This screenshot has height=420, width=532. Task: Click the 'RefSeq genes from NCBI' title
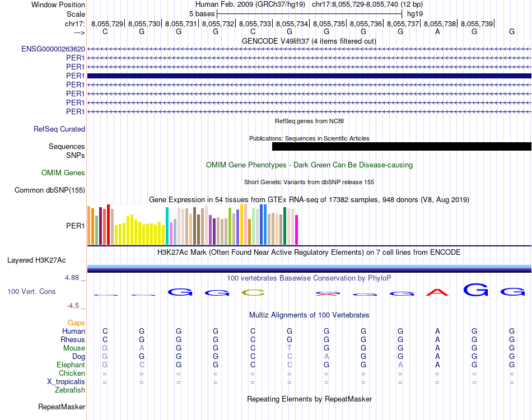309,121
